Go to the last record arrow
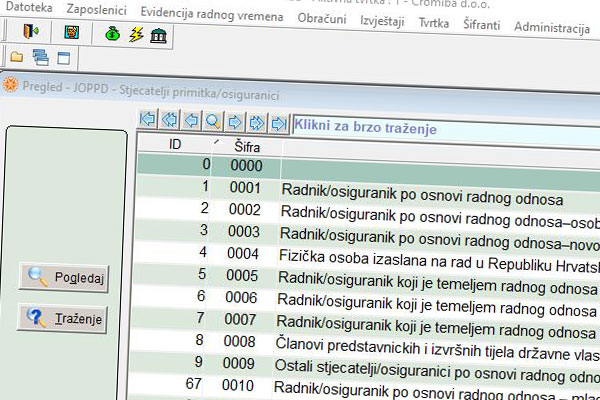The width and height of the screenshot is (600, 400). tap(278, 123)
